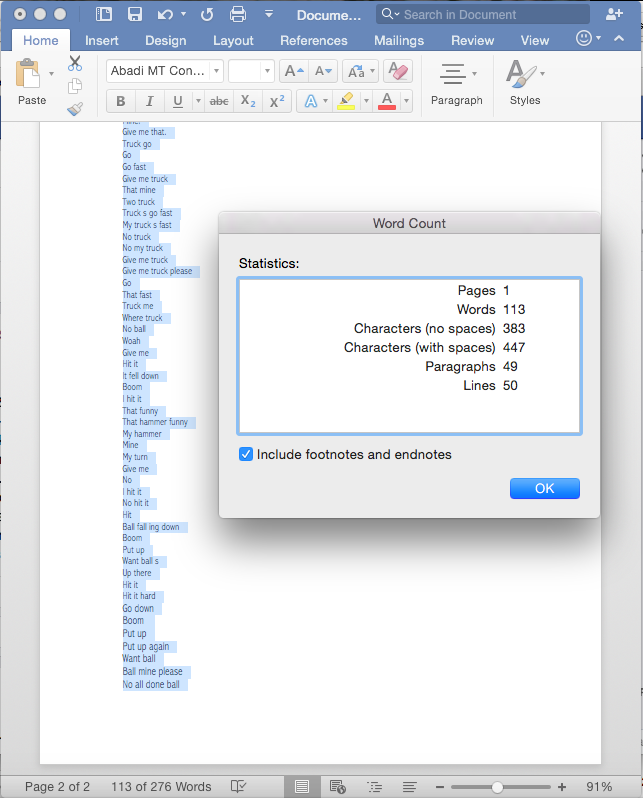Activate the Format Painter brush icon

[75, 109]
